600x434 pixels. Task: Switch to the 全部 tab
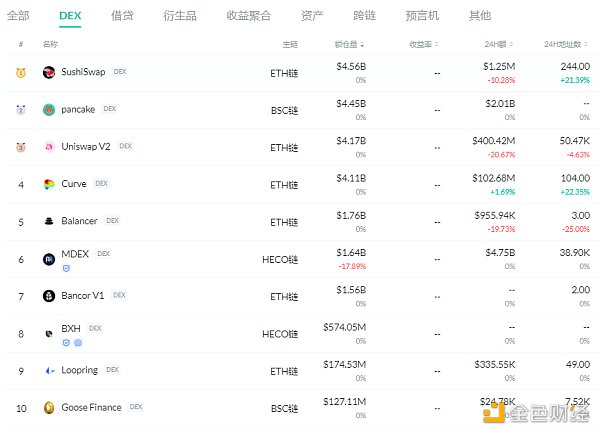click(18, 16)
